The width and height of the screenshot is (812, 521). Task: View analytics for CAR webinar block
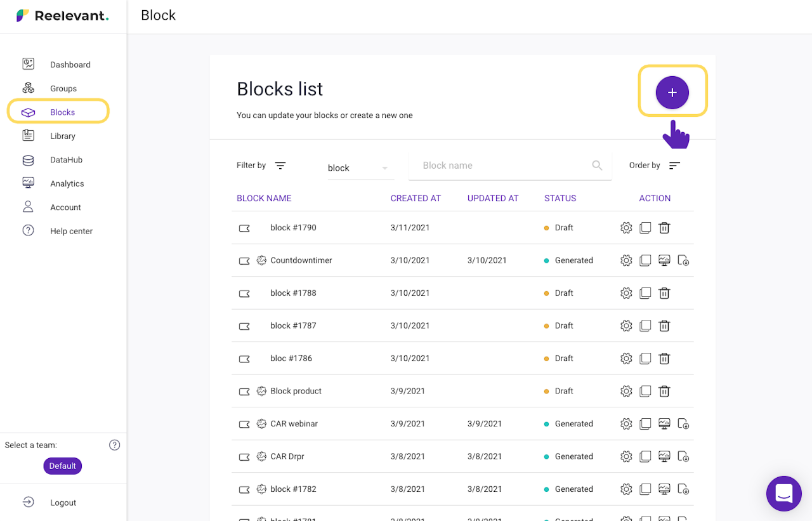coord(664,424)
